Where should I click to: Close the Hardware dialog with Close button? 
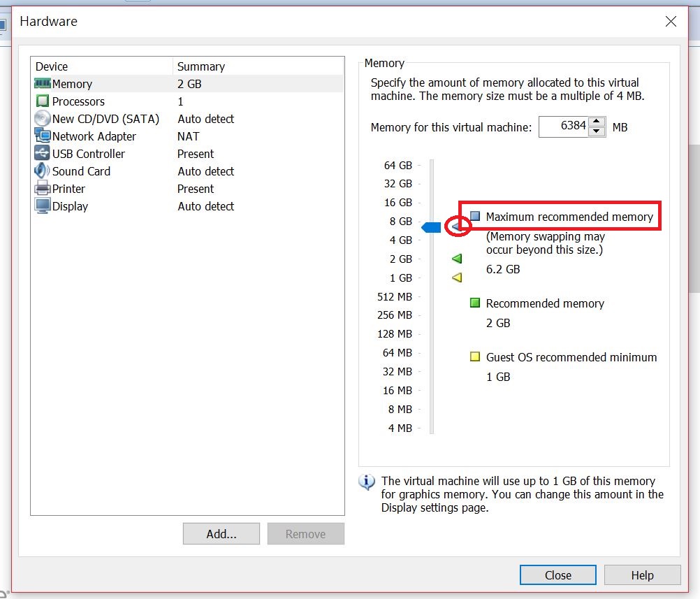557,575
